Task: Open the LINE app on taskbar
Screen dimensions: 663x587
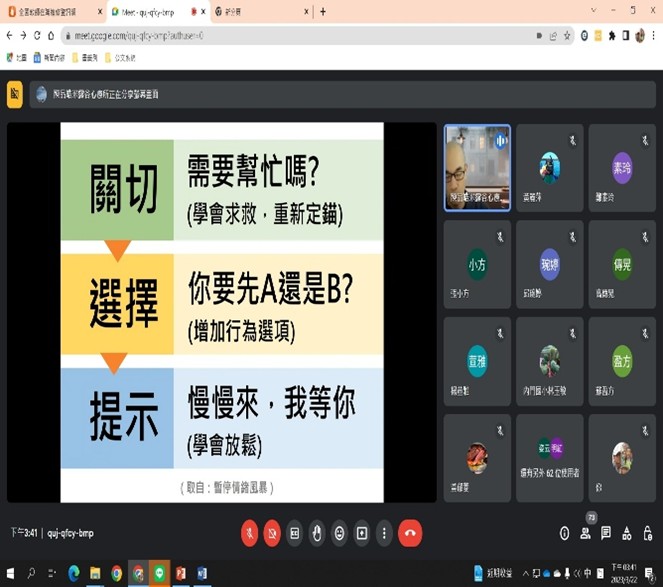Action: click(159, 573)
